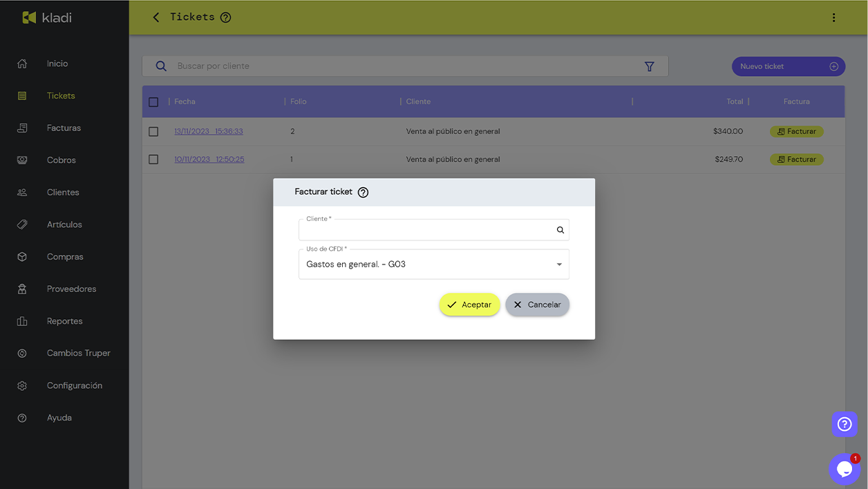Click the Clientes icon in the sidebar

[x=21, y=192]
